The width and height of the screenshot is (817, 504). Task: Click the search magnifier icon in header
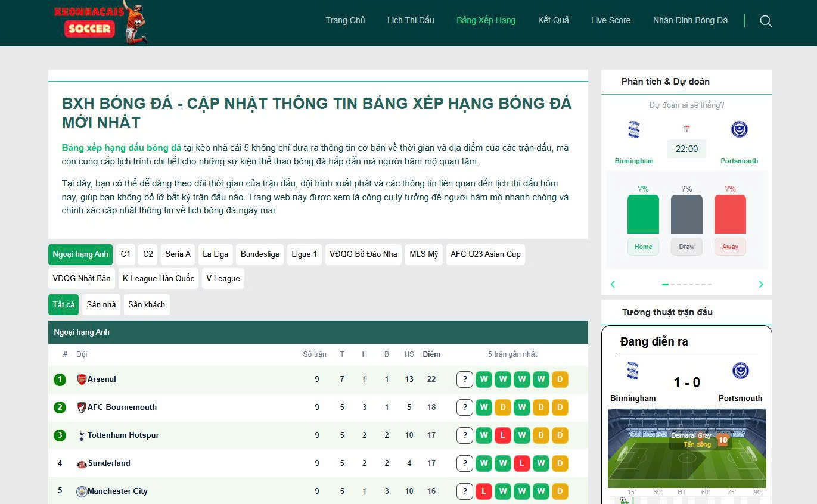766,21
